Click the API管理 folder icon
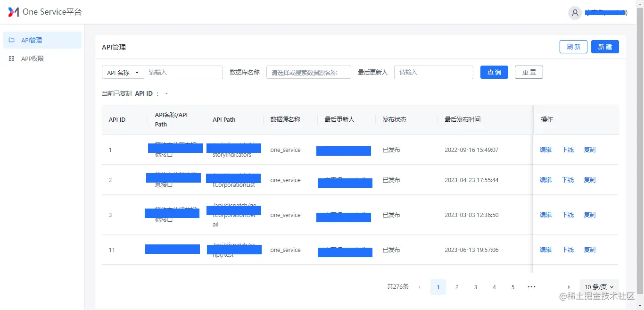Screen dimensions: 644x310 click(x=12, y=40)
